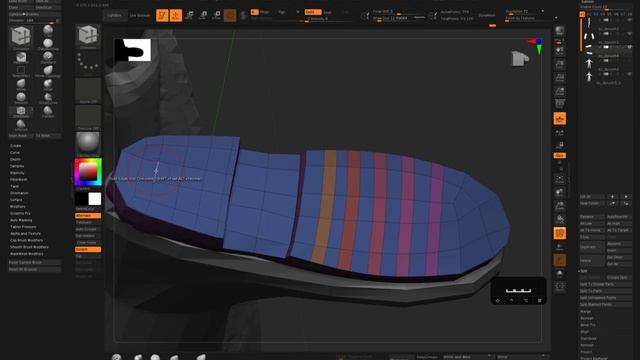The width and height of the screenshot is (640, 360).
Task: Toggle the Double-sided display button
Action: [x=88, y=249]
